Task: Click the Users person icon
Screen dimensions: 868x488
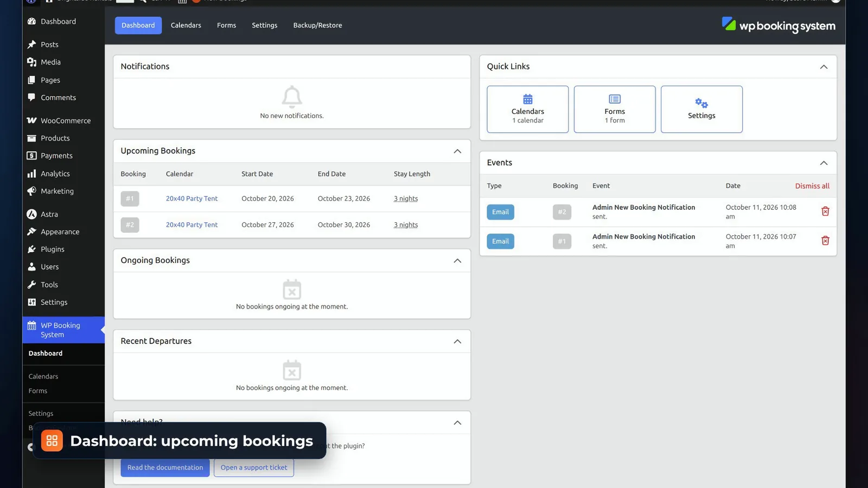Action: 31,267
